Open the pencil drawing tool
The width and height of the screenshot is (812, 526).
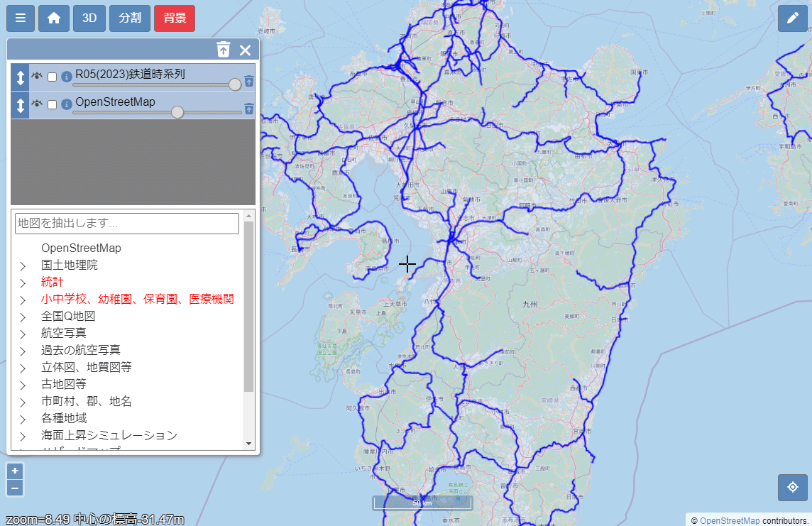pyautogui.click(x=792, y=18)
